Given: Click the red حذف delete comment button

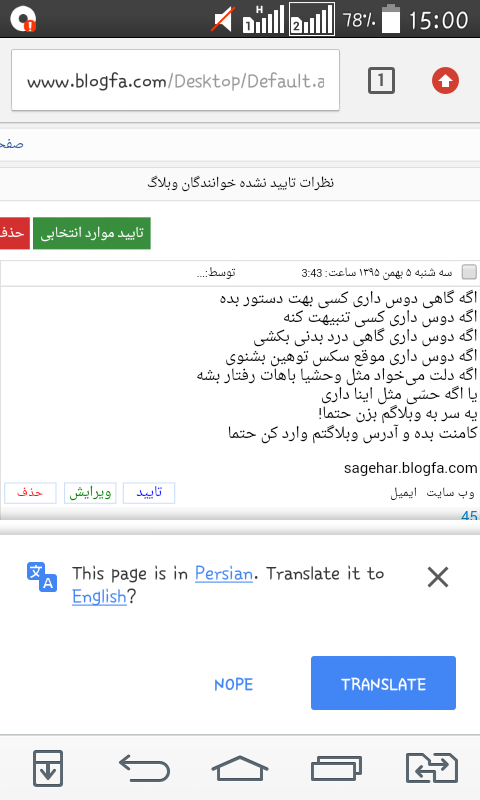Looking at the screenshot, I should pyautogui.click(x=30, y=493).
